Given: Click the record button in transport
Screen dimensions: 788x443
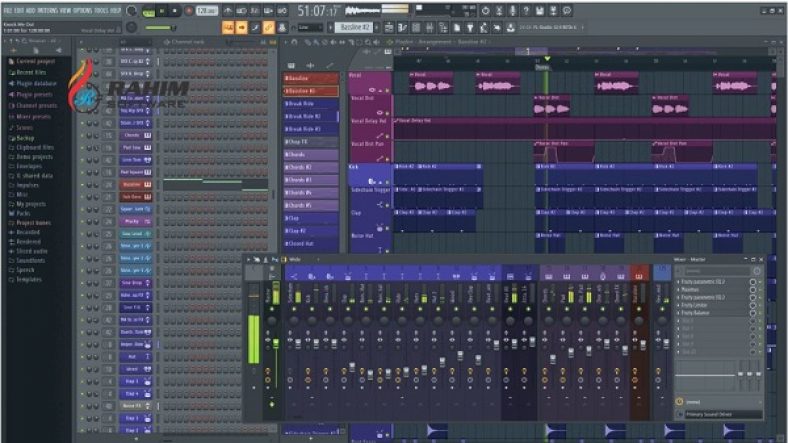Looking at the screenshot, I should (x=189, y=11).
